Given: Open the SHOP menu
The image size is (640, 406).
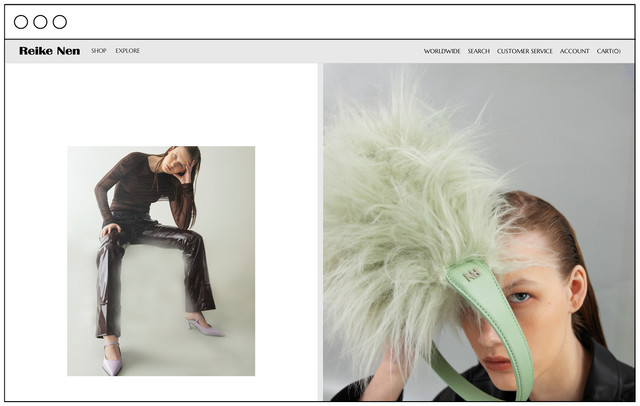Looking at the screenshot, I should pos(99,51).
